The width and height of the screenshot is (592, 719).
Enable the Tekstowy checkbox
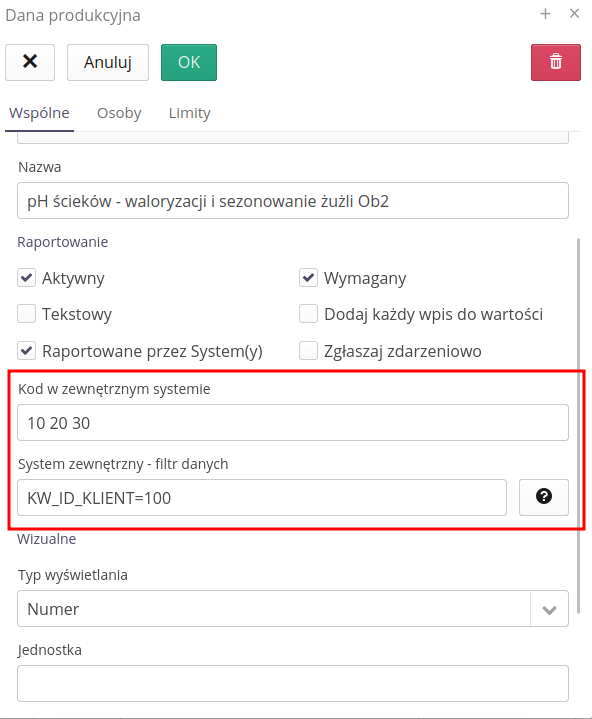(x=27, y=314)
